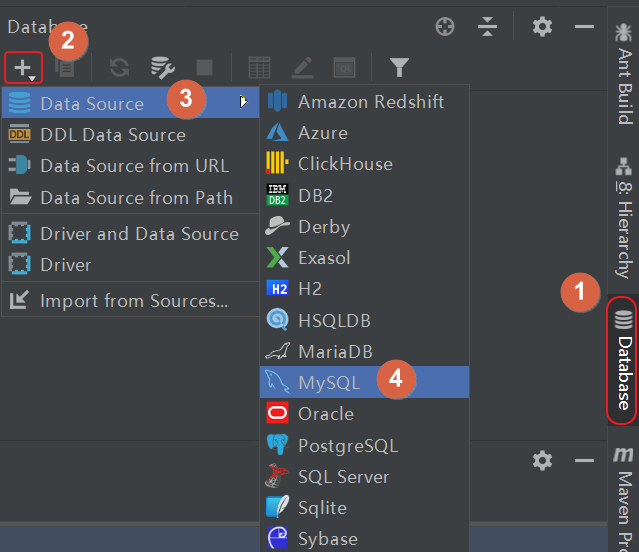639x552 pixels.
Task: Select Exasol data source
Action: pyautogui.click(x=365, y=257)
